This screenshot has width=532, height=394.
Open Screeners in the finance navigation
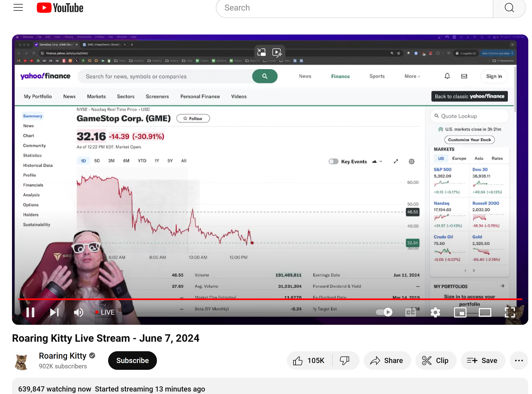[x=157, y=96]
